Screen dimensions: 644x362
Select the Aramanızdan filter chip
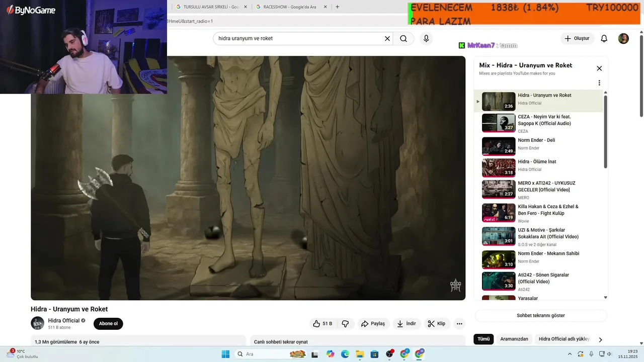coord(514,339)
